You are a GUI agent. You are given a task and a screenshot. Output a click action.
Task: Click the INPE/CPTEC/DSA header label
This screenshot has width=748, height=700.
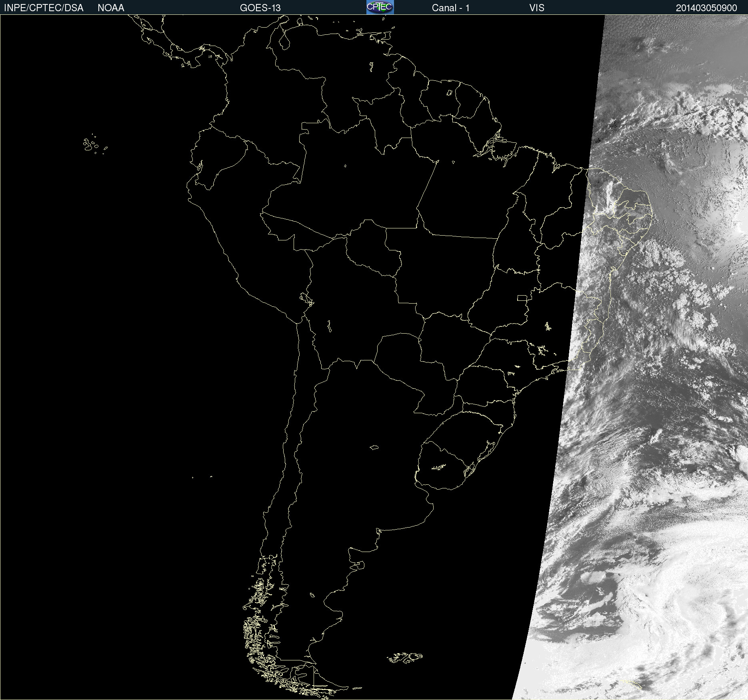coord(44,8)
